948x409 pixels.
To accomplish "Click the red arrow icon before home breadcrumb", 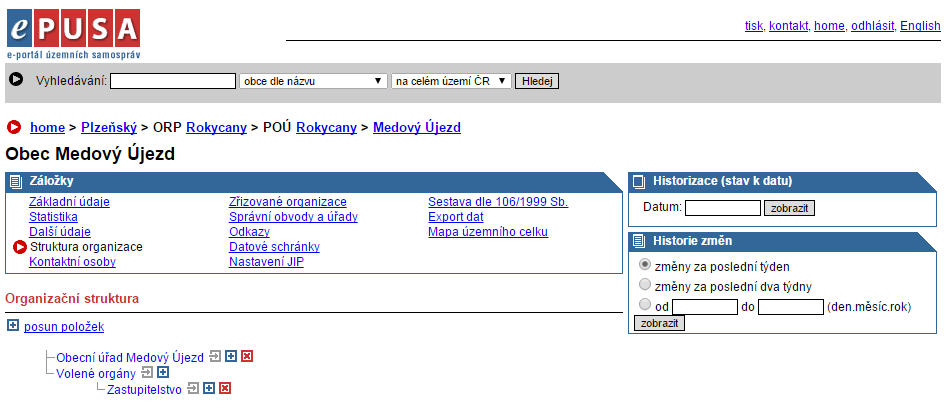I will click(14, 128).
